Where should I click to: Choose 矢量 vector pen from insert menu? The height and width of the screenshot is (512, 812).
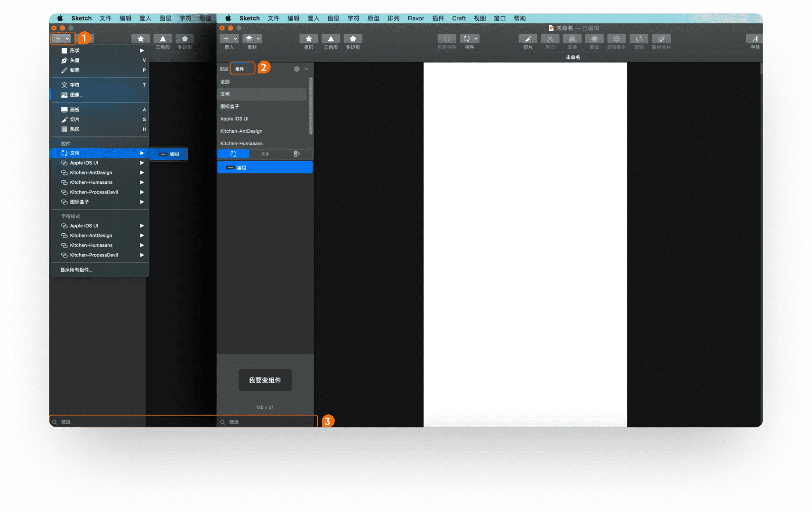pyautogui.click(x=100, y=60)
